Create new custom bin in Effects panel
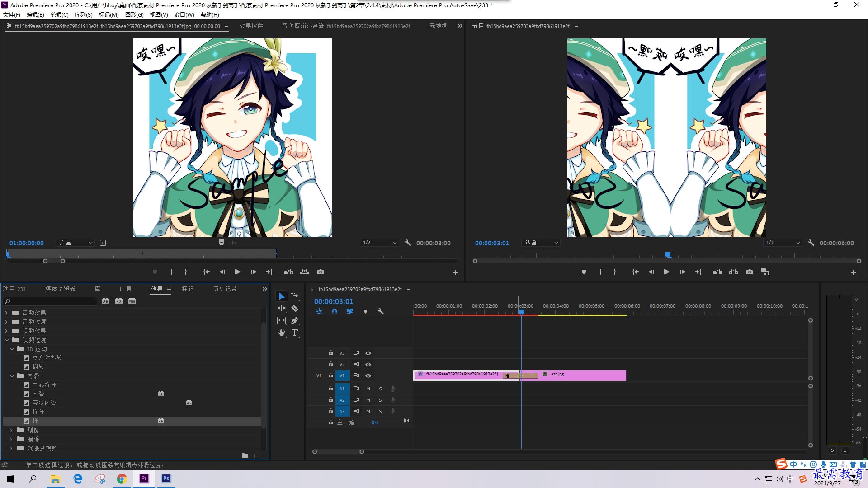868x488 pixels. [245, 455]
